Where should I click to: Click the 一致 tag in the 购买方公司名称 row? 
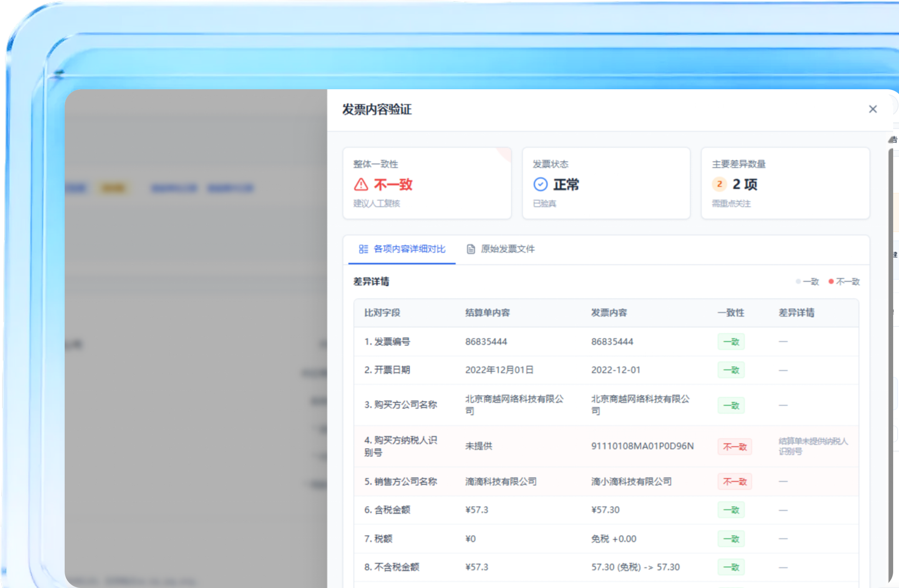[x=731, y=405]
